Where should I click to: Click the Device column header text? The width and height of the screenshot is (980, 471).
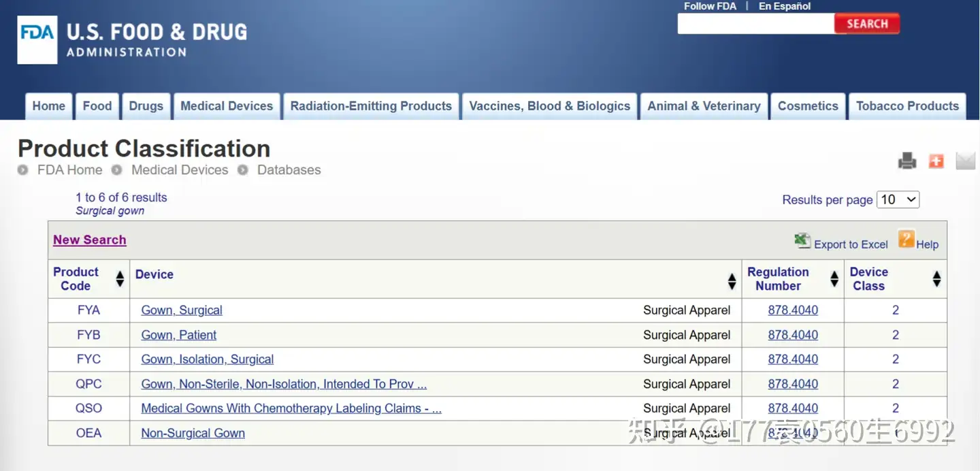(154, 274)
